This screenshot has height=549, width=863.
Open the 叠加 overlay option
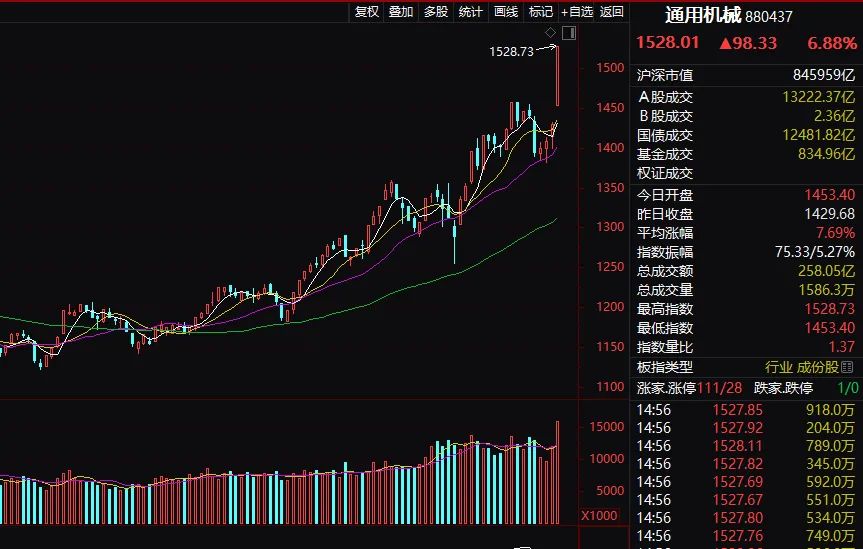(x=400, y=11)
